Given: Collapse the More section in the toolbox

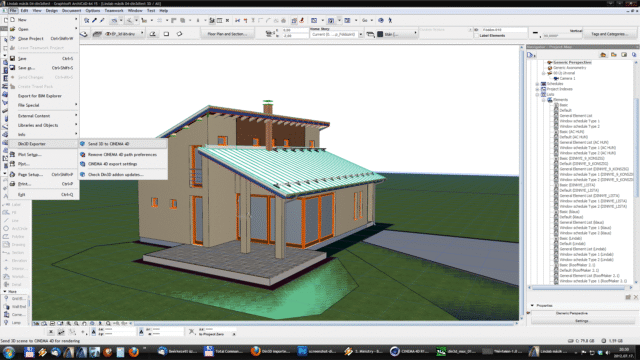Looking at the screenshot, I should point(5,291).
